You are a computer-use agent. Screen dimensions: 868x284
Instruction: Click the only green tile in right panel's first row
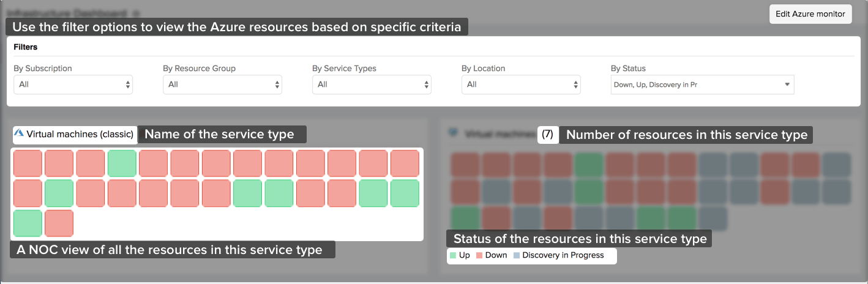click(x=589, y=165)
